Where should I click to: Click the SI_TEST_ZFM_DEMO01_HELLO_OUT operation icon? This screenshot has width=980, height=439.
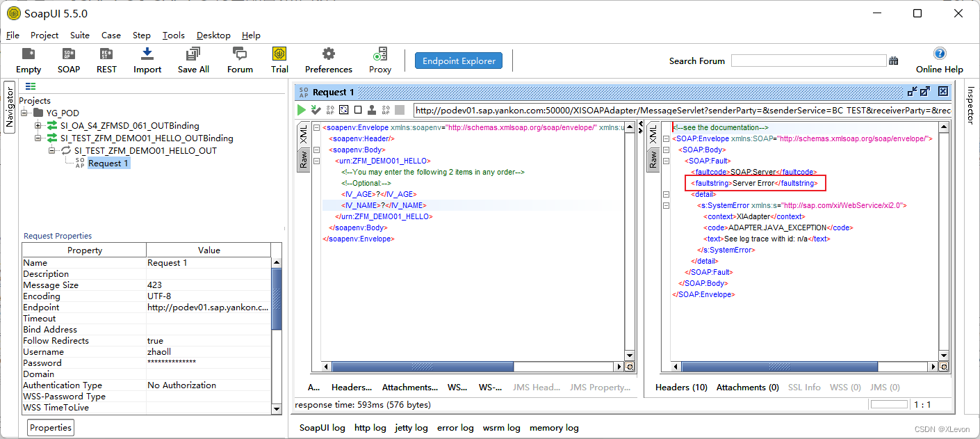(x=66, y=151)
